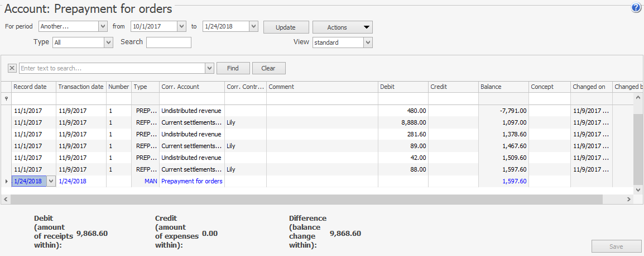Open the View standard dropdown
644x256 pixels.
(x=368, y=42)
